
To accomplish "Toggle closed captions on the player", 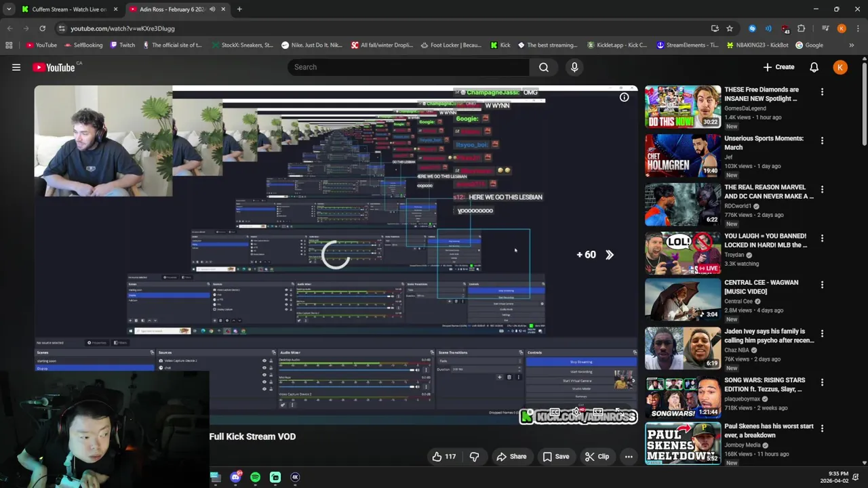I will [x=555, y=412].
